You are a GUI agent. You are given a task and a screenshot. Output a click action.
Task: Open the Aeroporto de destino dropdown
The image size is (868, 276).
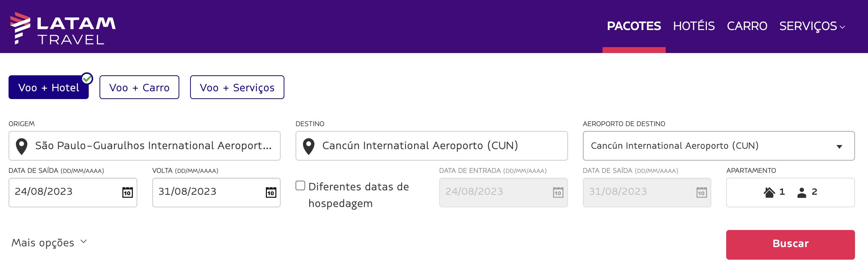point(719,146)
